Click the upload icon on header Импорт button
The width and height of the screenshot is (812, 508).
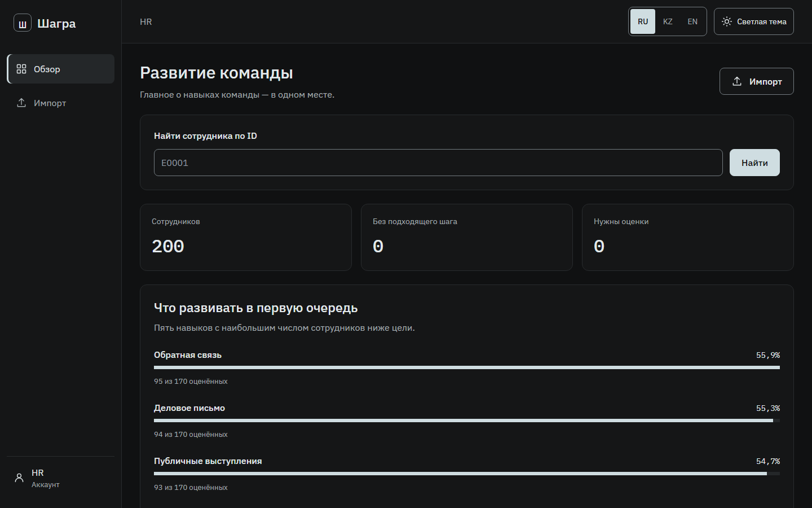point(737,81)
